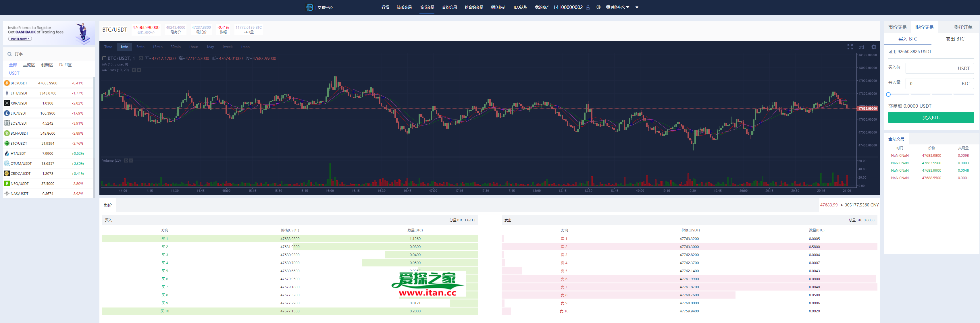
Task: Open IEO认购 menu item
Action: pyautogui.click(x=520, y=7)
